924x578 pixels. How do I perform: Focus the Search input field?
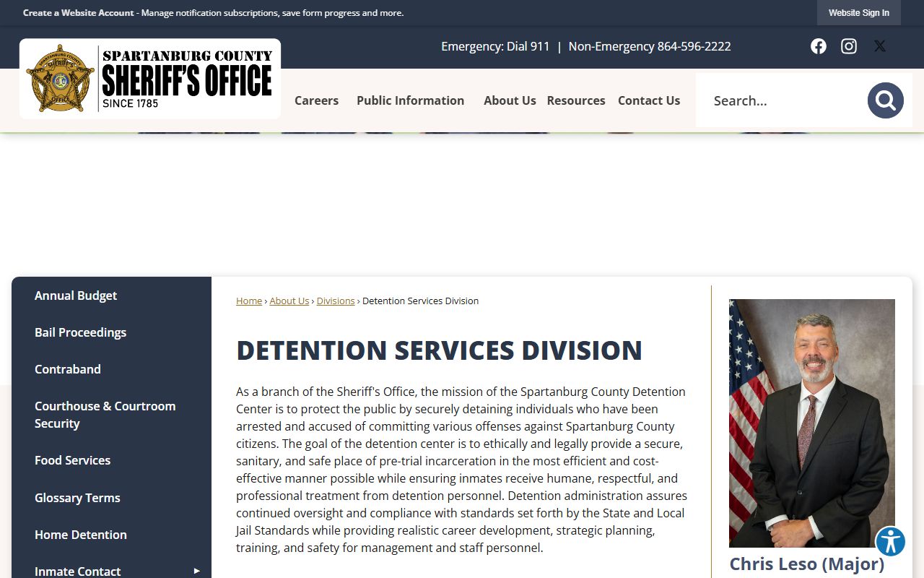[x=783, y=100]
